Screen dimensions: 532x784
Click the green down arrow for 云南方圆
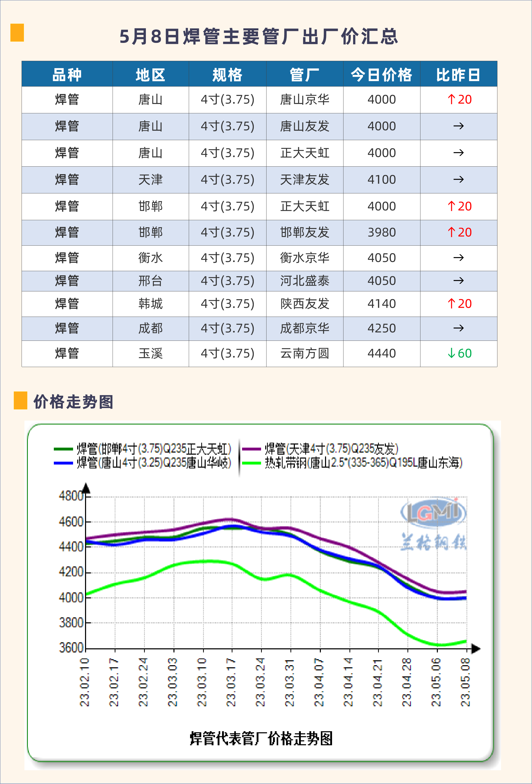point(451,353)
